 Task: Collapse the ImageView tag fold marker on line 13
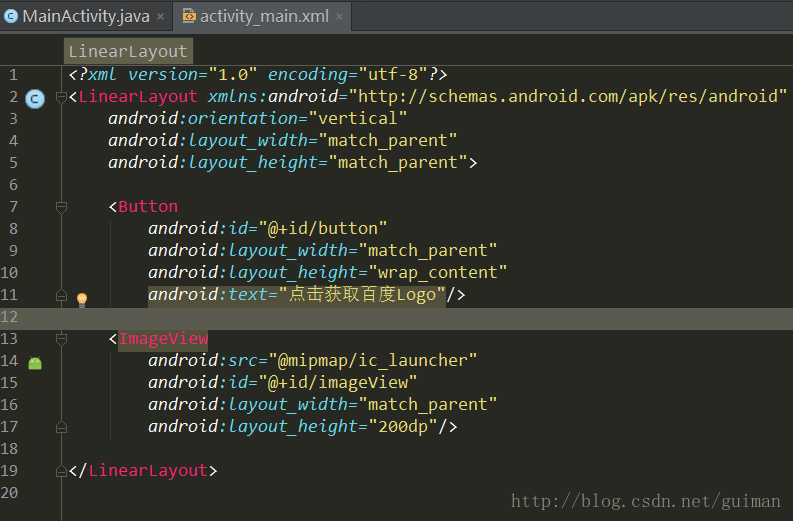pos(61,339)
